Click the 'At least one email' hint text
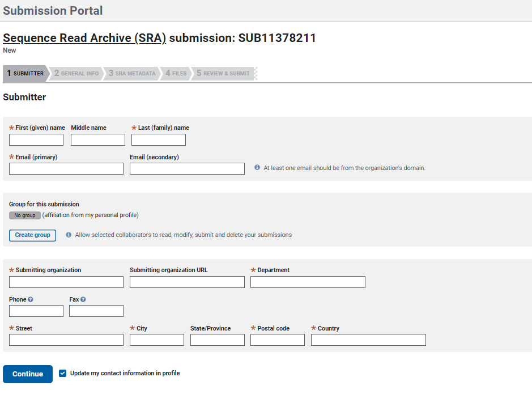Image resolution: width=532 pixels, height=394 pixels. (344, 168)
